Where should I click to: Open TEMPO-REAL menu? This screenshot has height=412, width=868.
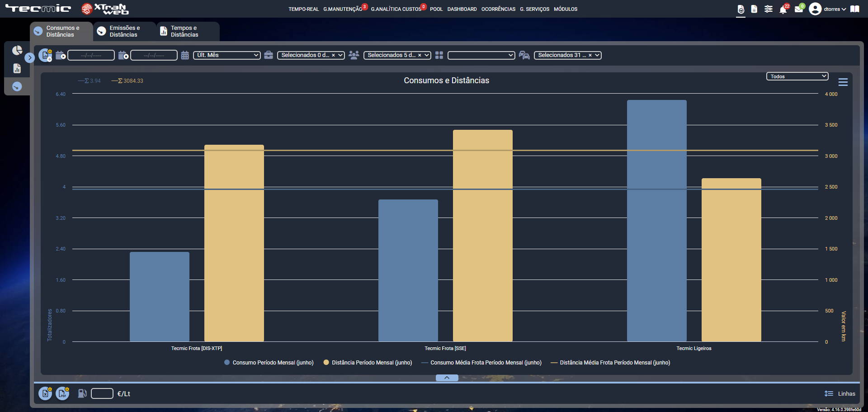304,9
